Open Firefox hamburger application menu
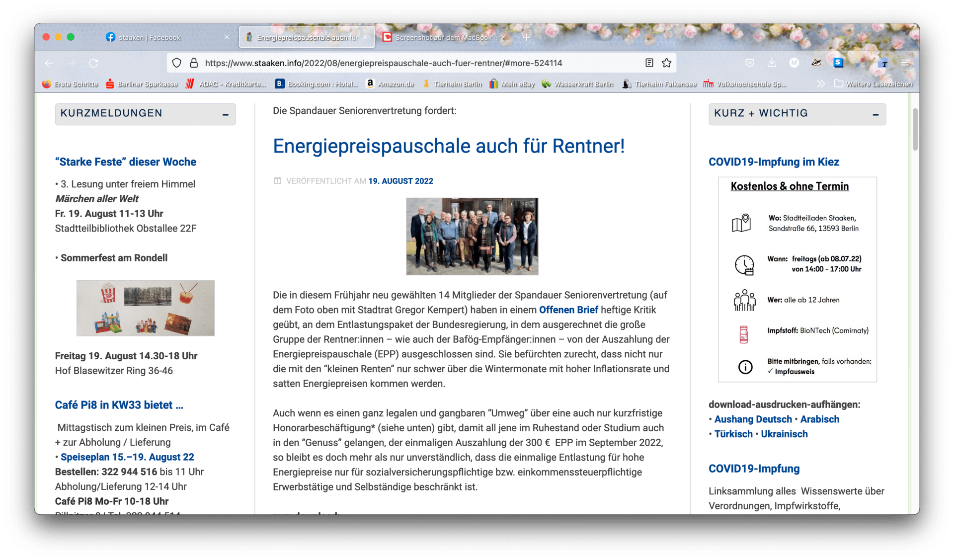The height and width of the screenshot is (560, 954). (x=905, y=63)
